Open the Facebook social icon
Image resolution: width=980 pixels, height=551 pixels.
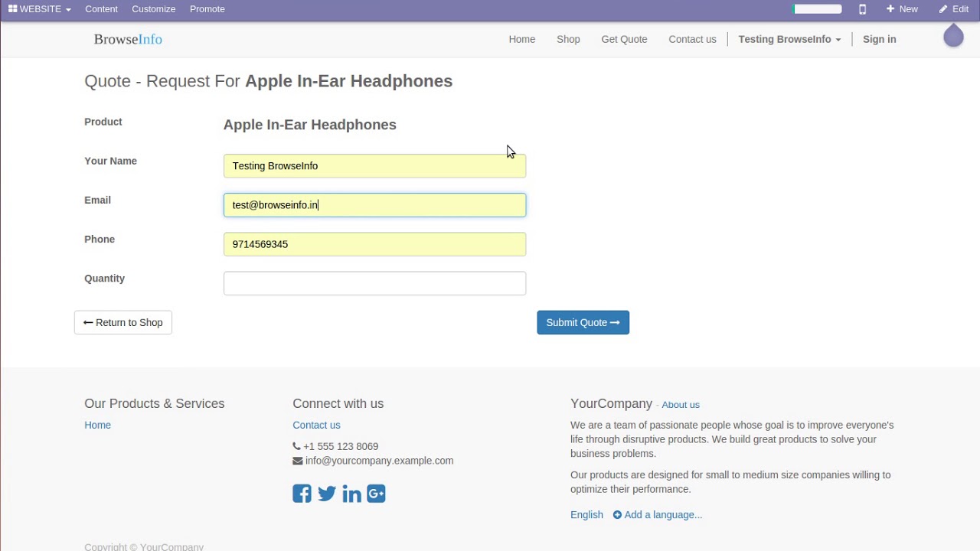click(x=302, y=494)
